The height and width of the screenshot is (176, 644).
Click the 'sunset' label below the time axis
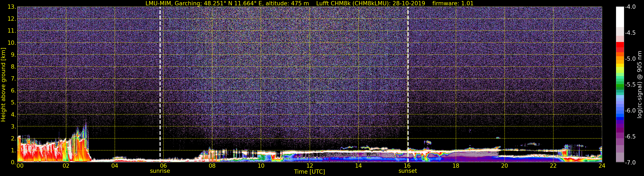click(408, 171)
